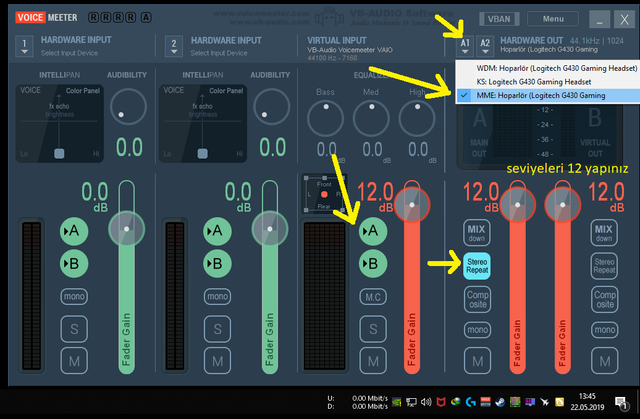Select MME: Hoparlör Logitech G430 Gaming
The image size is (640, 419).
(x=548, y=95)
